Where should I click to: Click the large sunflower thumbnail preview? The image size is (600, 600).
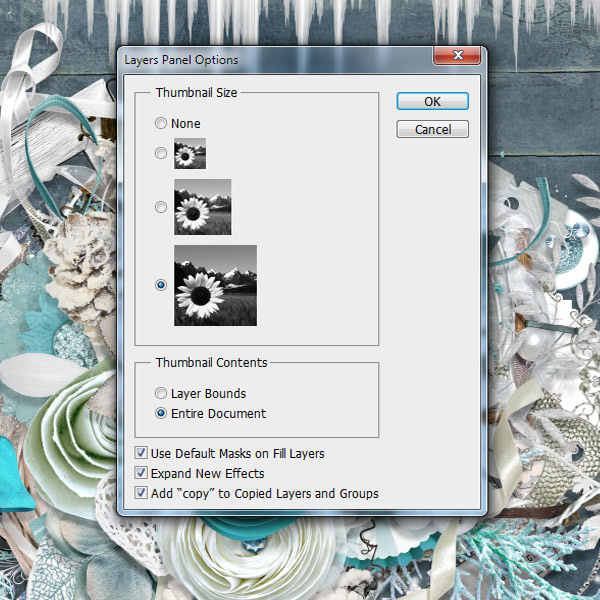(x=215, y=285)
